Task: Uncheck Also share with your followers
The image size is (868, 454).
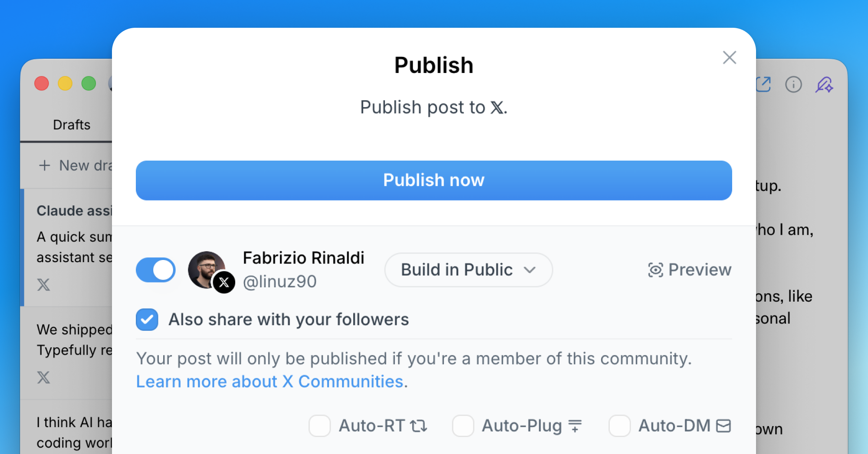Action: [147, 320]
